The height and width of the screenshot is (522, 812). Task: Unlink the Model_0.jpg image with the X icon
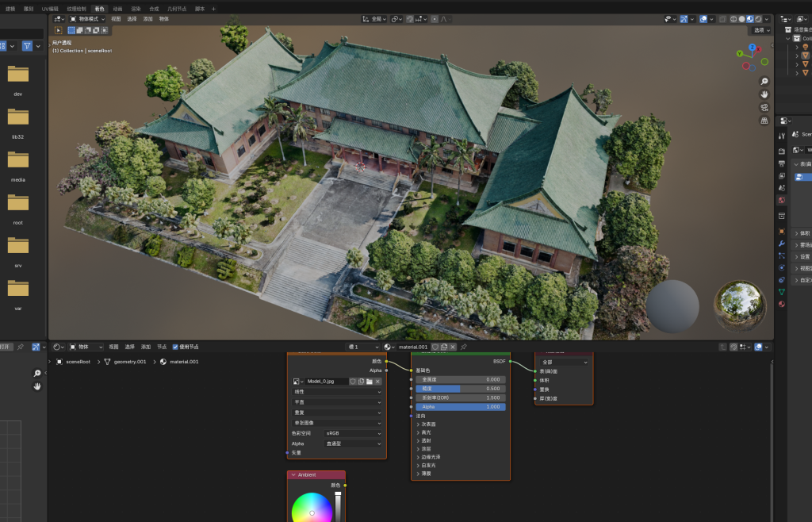pyautogui.click(x=378, y=382)
